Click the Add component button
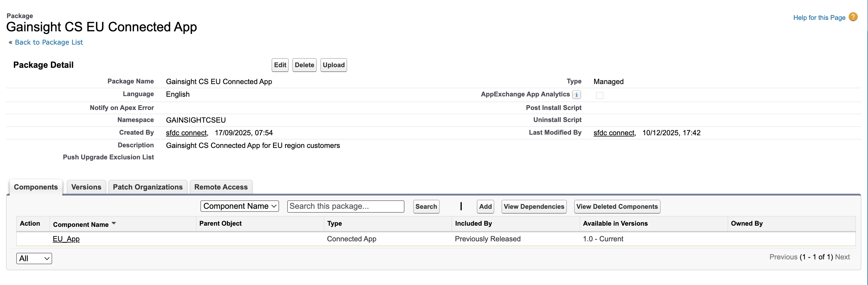Screen dimensions: 868x285 [x=485, y=206]
